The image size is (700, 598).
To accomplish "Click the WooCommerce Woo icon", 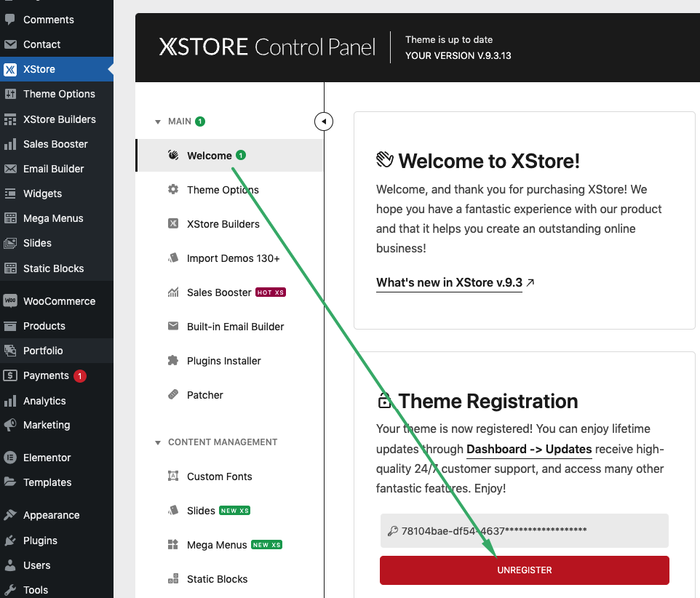I will pos(9,300).
